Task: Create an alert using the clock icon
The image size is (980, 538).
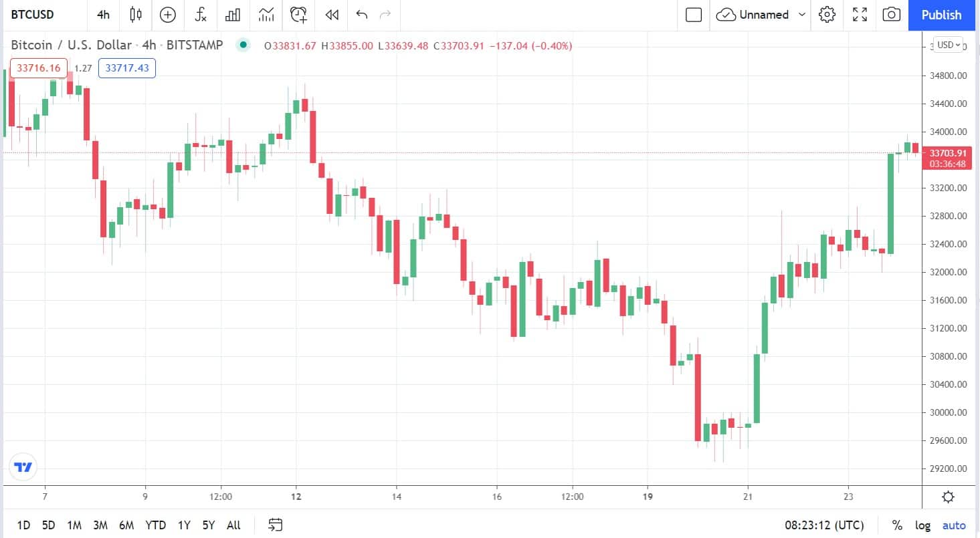Action: click(x=298, y=15)
